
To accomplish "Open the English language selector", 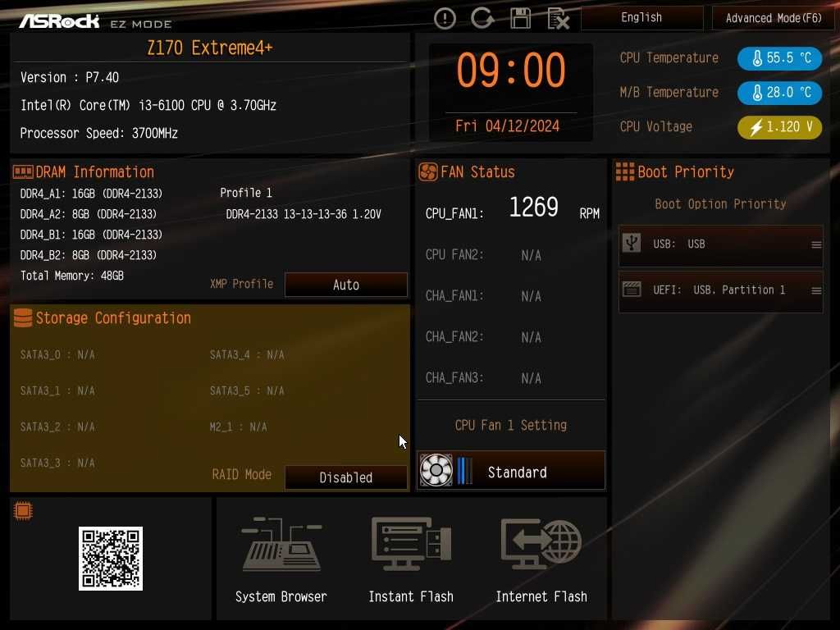I will [x=641, y=18].
